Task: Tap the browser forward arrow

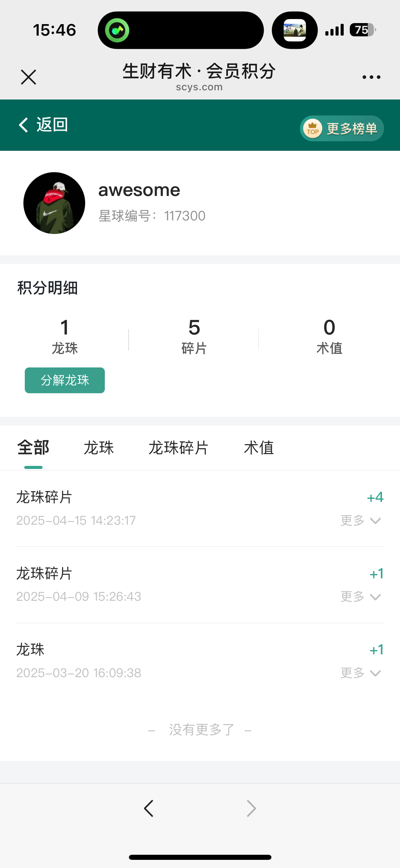Action: click(251, 808)
